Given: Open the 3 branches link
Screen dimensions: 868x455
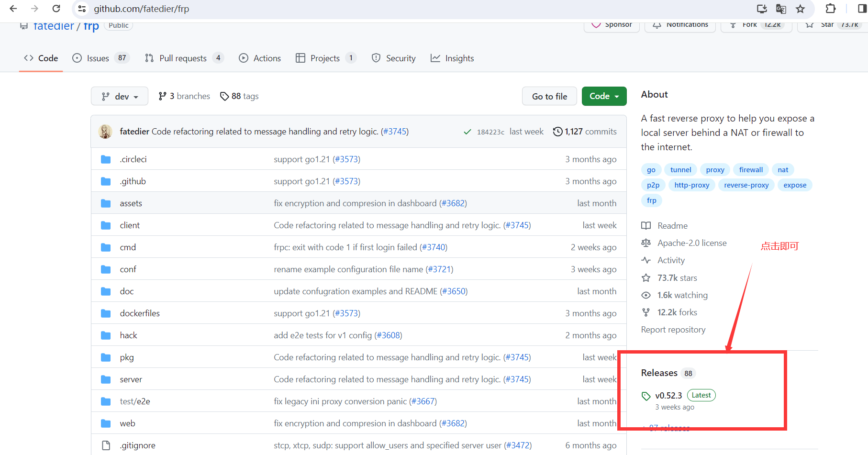Looking at the screenshot, I should 184,96.
